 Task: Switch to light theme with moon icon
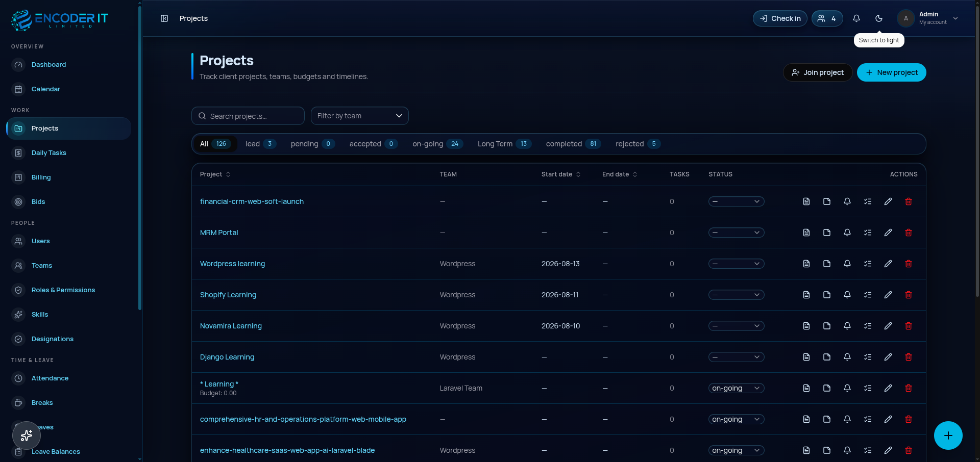(x=879, y=18)
